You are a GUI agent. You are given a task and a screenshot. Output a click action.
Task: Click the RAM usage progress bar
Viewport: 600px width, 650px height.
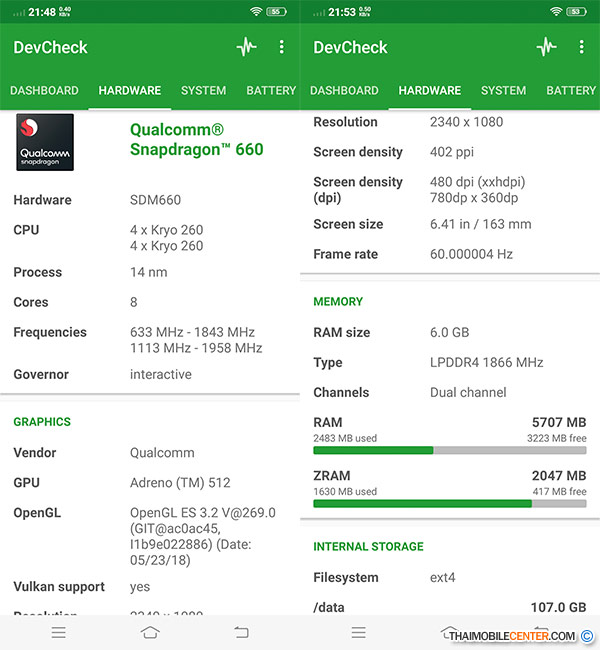[x=449, y=450]
